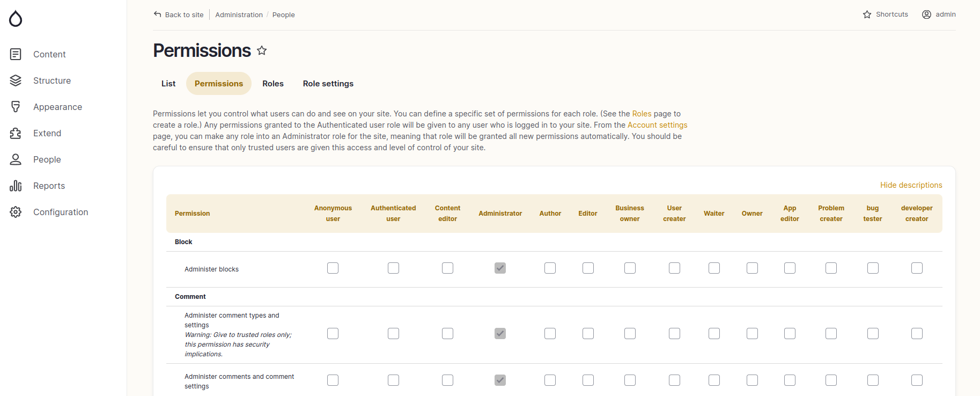
Task: Hide descriptions in the permissions table
Action: [x=911, y=185]
